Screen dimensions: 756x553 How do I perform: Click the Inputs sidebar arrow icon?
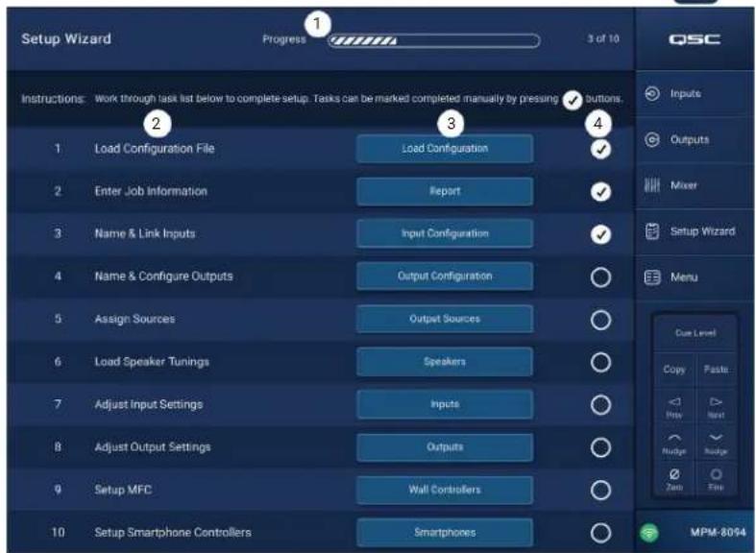[x=652, y=93]
